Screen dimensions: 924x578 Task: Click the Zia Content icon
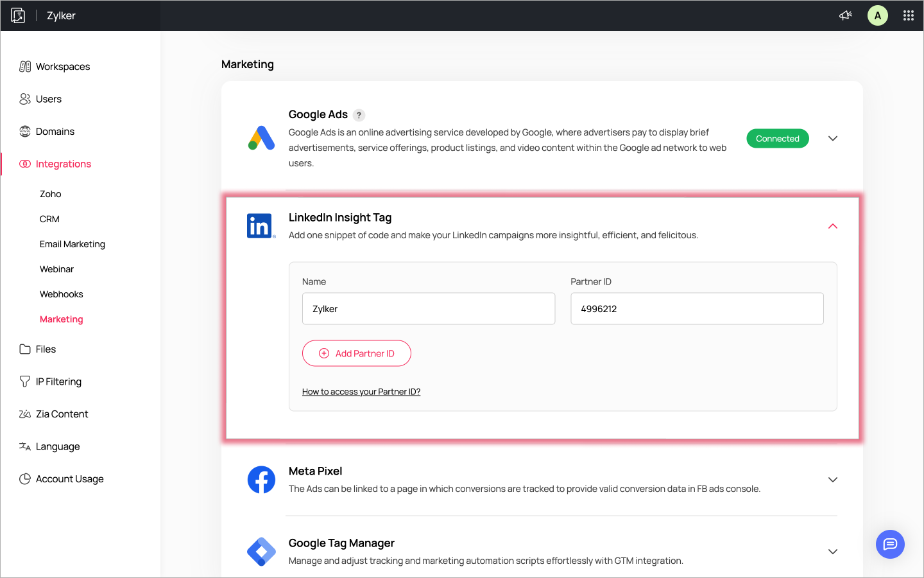point(25,414)
